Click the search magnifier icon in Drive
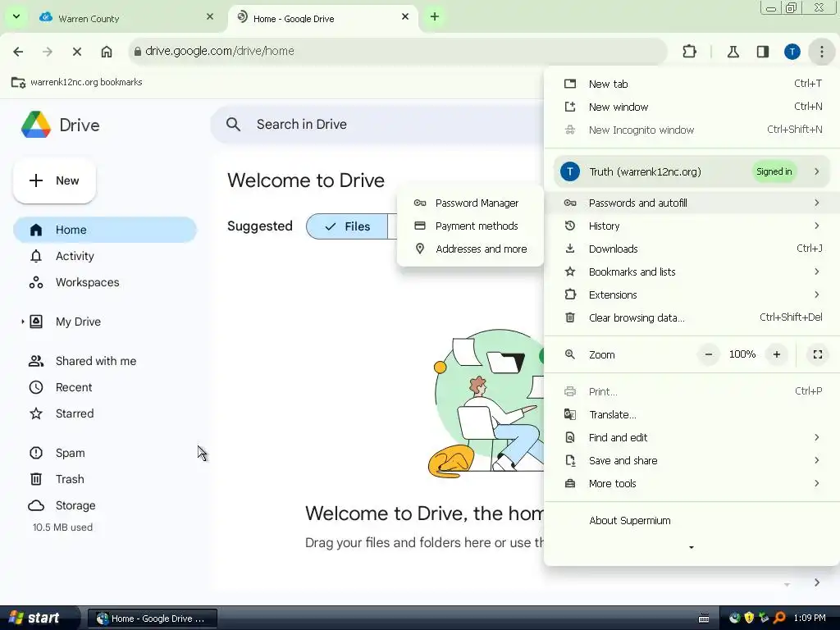 click(233, 125)
